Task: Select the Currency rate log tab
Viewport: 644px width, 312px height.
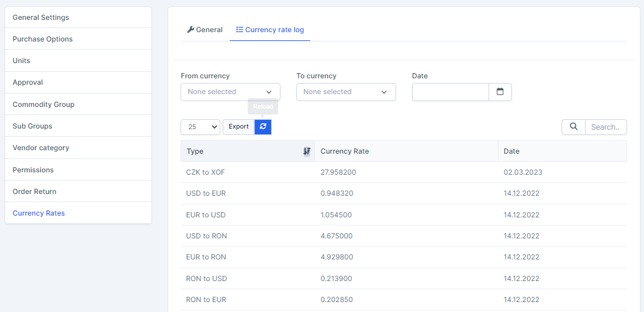Action: tap(270, 30)
